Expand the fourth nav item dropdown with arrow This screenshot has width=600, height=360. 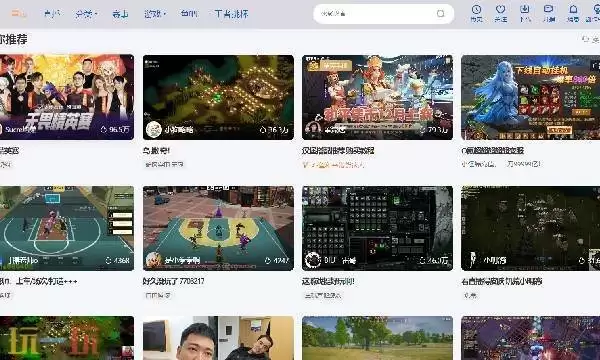click(155, 14)
